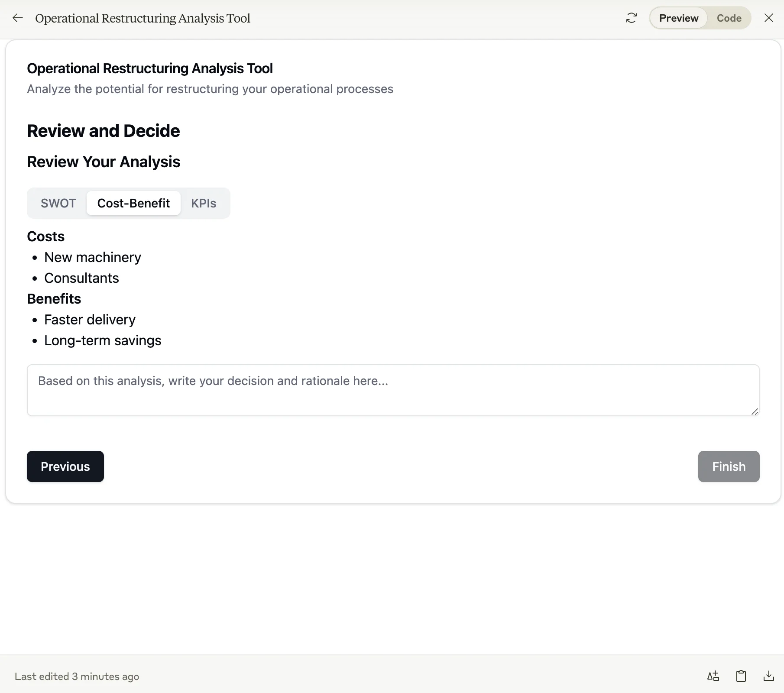Click the 'Consultants' cost item

(81, 278)
